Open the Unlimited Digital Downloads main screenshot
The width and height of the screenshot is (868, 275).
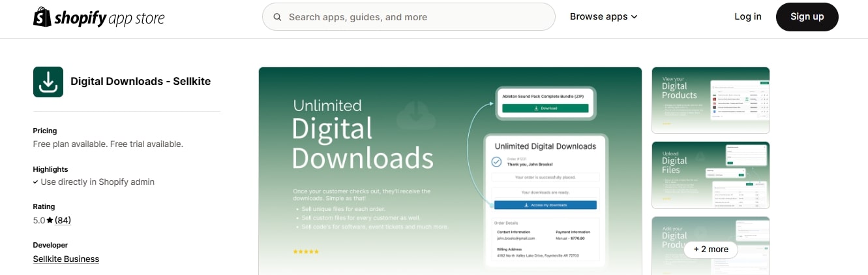pos(450,170)
